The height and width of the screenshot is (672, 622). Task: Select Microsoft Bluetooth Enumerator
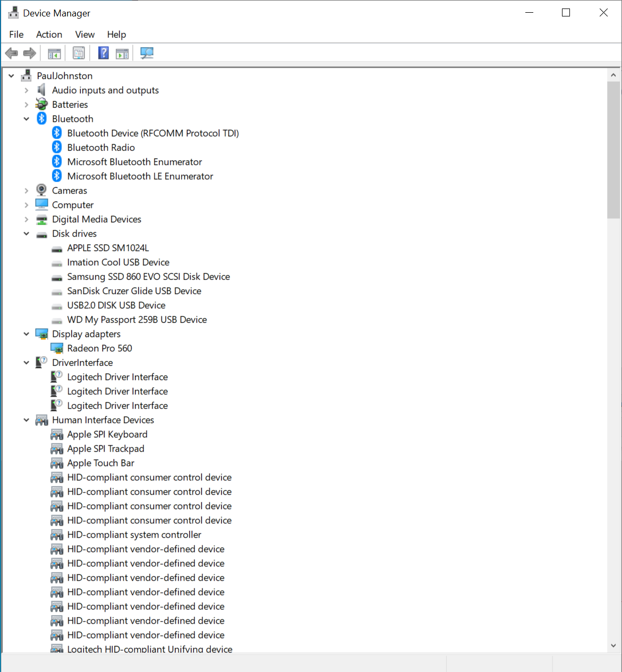coord(134,162)
